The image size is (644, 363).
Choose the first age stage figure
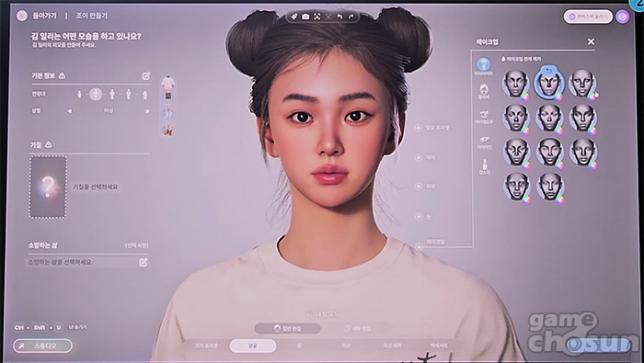pos(80,95)
